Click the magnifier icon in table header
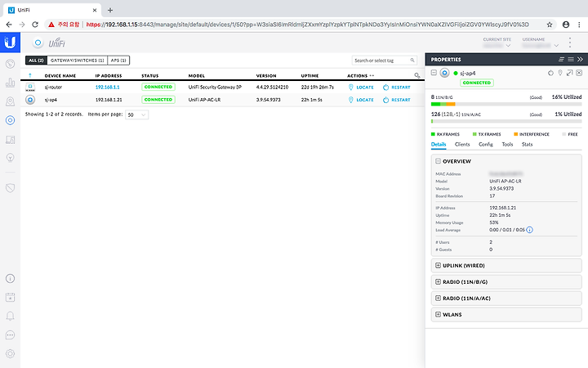The height and width of the screenshot is (368, 588). point(417,75)
